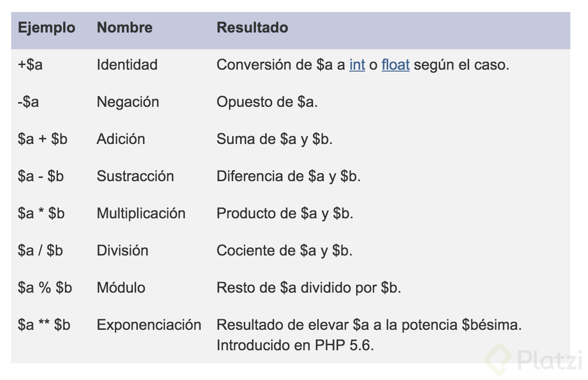Select the Identidad name cell
Screen dimensions: 588x380
pos(127,65)
